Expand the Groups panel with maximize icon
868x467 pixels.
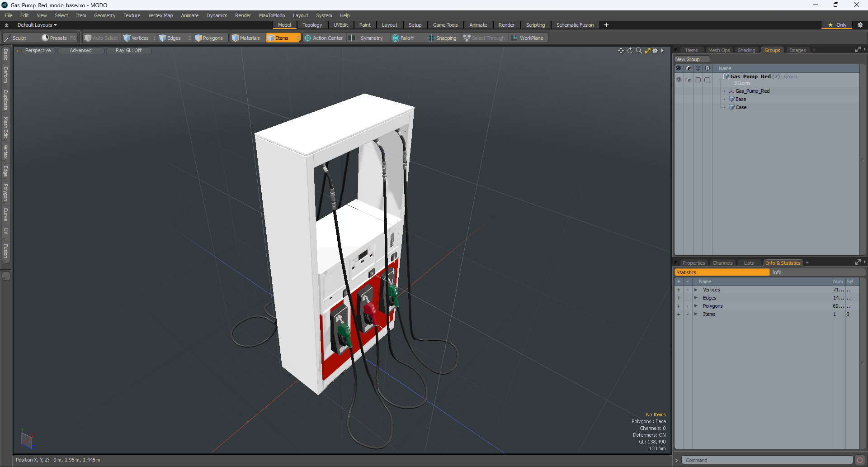(x=858, y=50)
